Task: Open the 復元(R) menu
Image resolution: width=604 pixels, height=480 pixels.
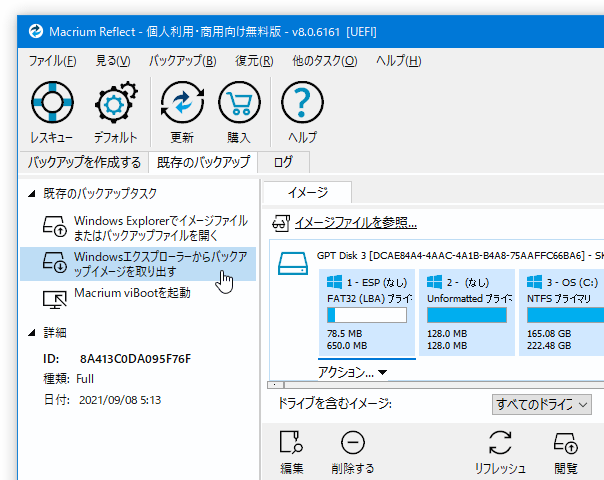Action: click(x=254, y=61)
